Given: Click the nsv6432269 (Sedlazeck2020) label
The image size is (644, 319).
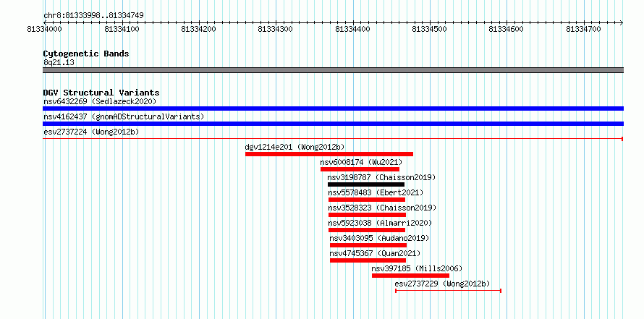Looking at the screenshot, I should click(100, 101).
